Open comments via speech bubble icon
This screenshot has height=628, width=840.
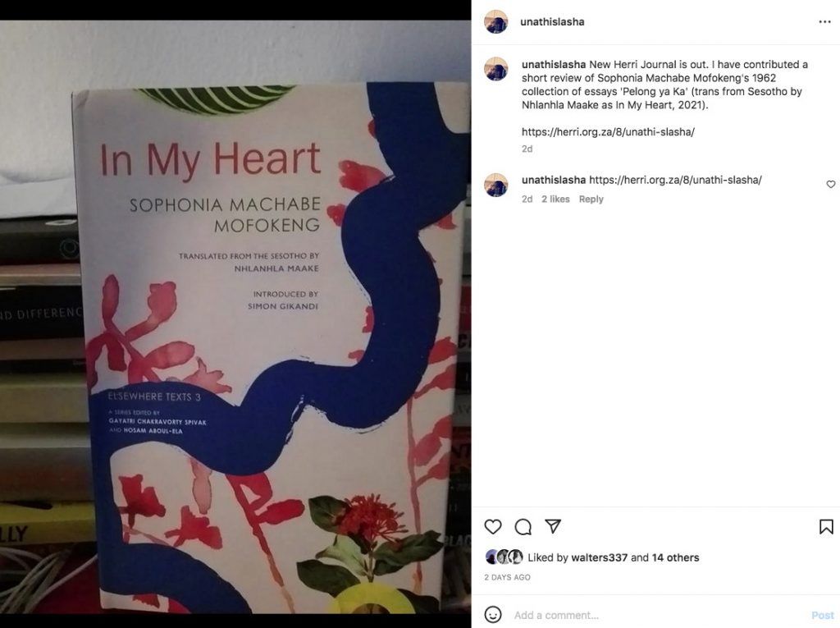coord(523,527)
